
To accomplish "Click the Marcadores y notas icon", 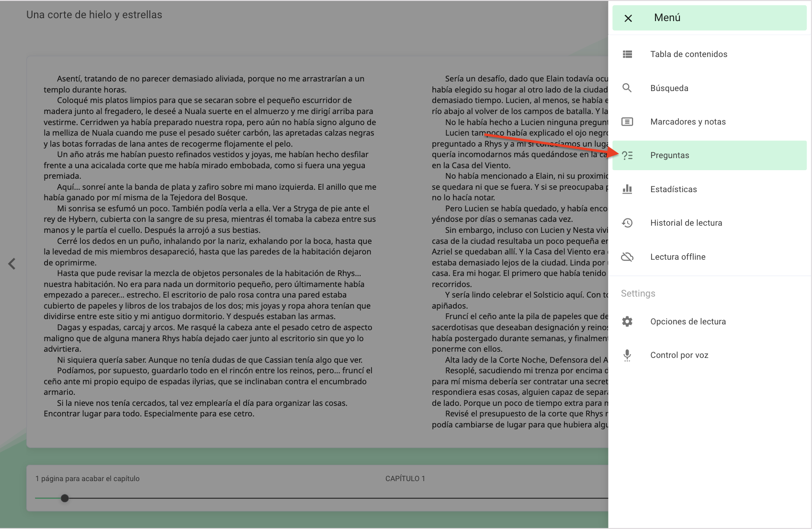I will coord(627,122).
